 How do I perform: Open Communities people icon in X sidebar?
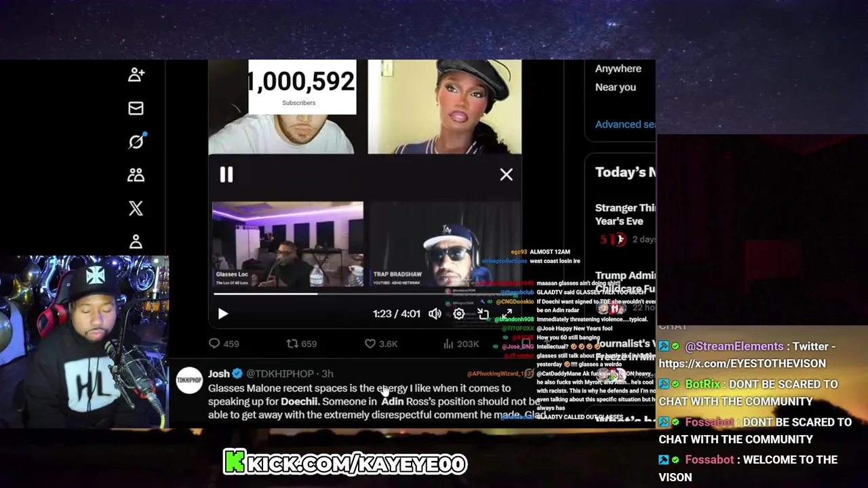tap(136, 175)
